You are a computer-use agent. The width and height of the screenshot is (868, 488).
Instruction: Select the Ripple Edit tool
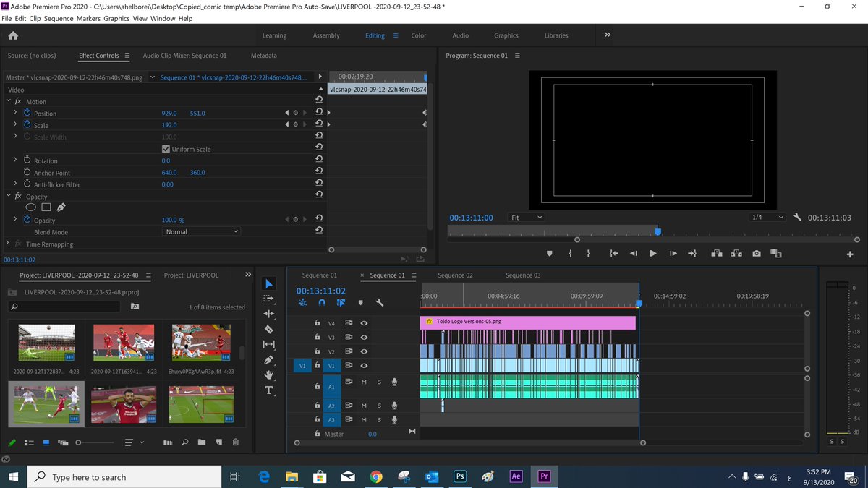(x=269, y=314)
